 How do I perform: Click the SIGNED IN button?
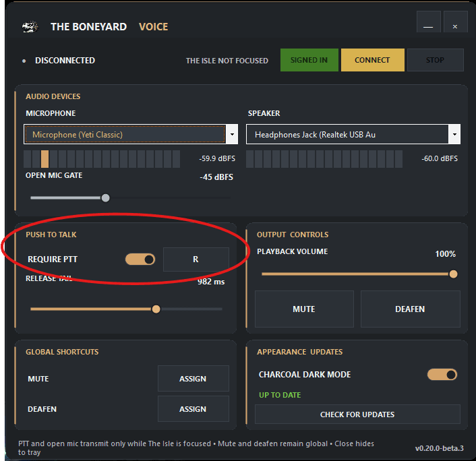[309, 60]
